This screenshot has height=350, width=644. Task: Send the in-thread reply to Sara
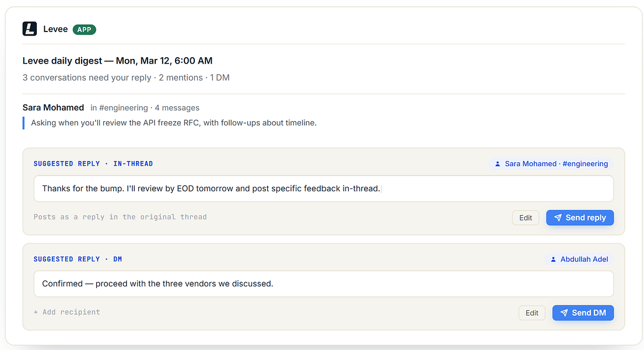coord(580,218)
